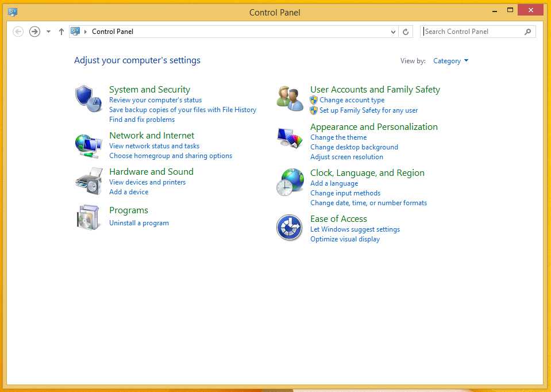Click the Clock, Language, and Region icon

(290, 182)
